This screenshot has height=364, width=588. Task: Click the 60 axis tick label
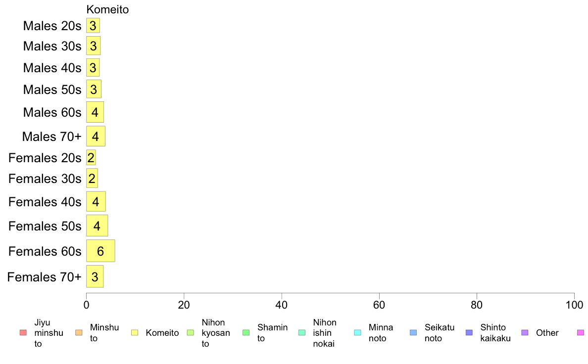[379, 305]
